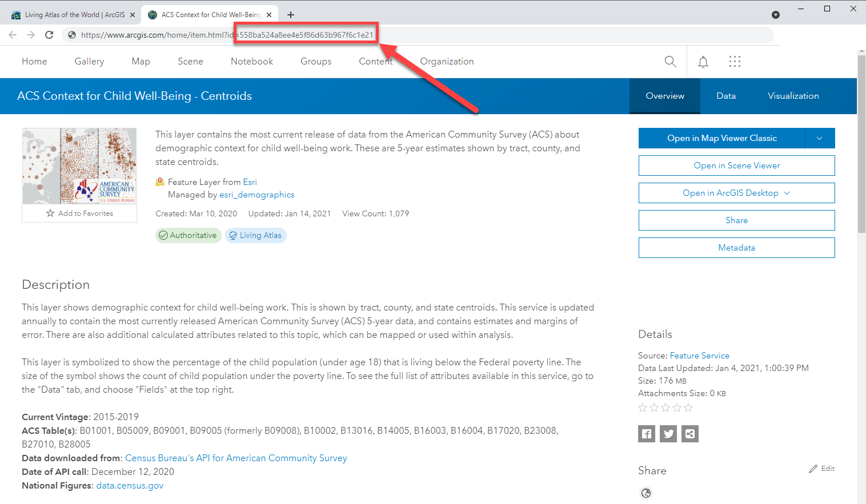866x504 pixels.
Task: Click the page vertical scrollbar
Action: (861, 143)
